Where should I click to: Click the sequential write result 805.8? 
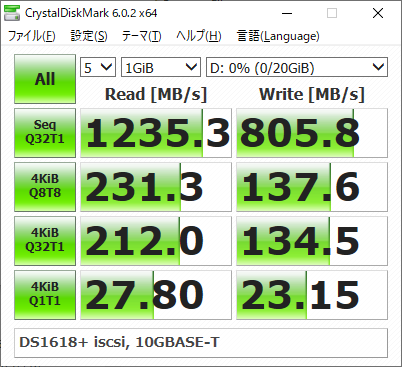(312, 133)
